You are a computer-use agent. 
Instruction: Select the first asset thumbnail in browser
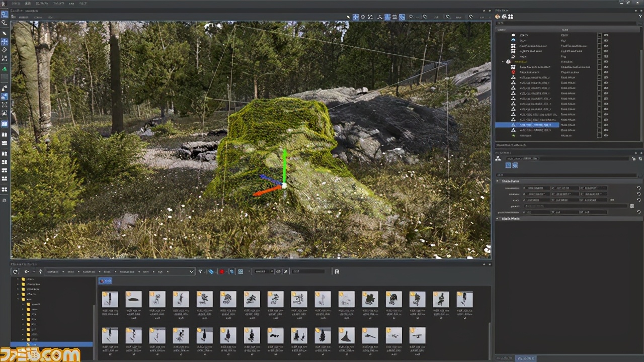[110, 300]
